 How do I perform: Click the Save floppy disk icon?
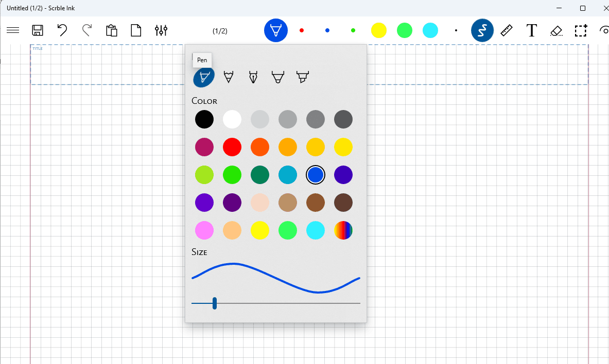click(38, 30)
